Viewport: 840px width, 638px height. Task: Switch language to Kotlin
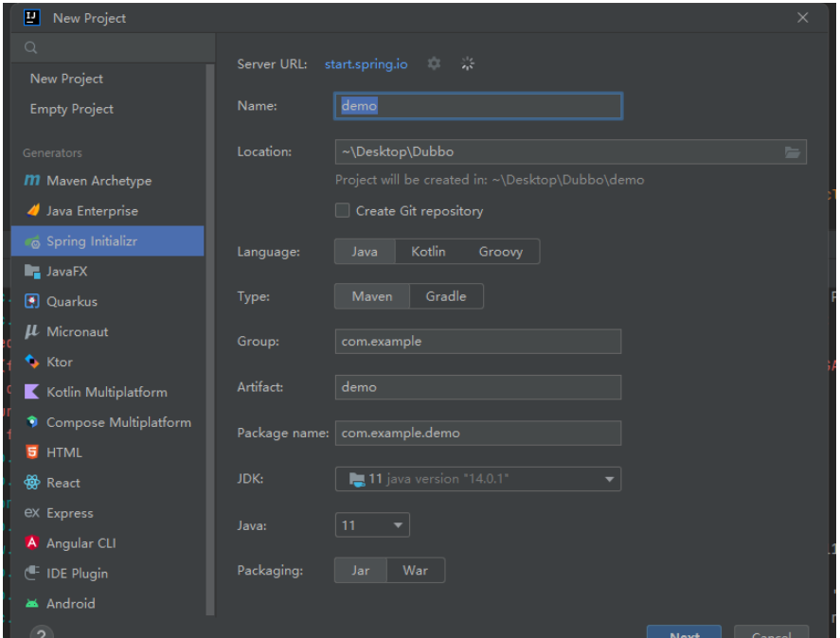click(x=428, y=252)
